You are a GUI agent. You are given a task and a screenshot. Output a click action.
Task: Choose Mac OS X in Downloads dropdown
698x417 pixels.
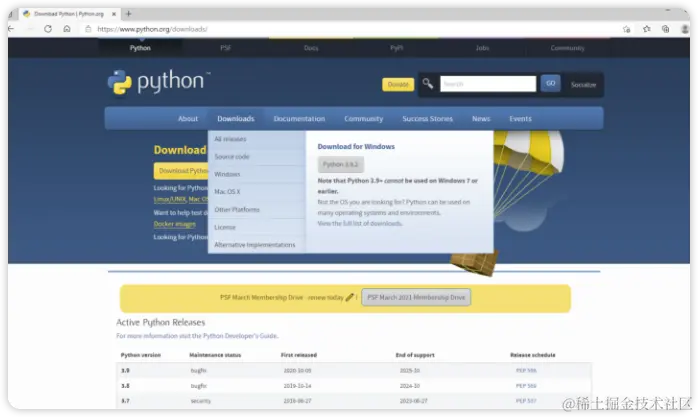(256, 192)
